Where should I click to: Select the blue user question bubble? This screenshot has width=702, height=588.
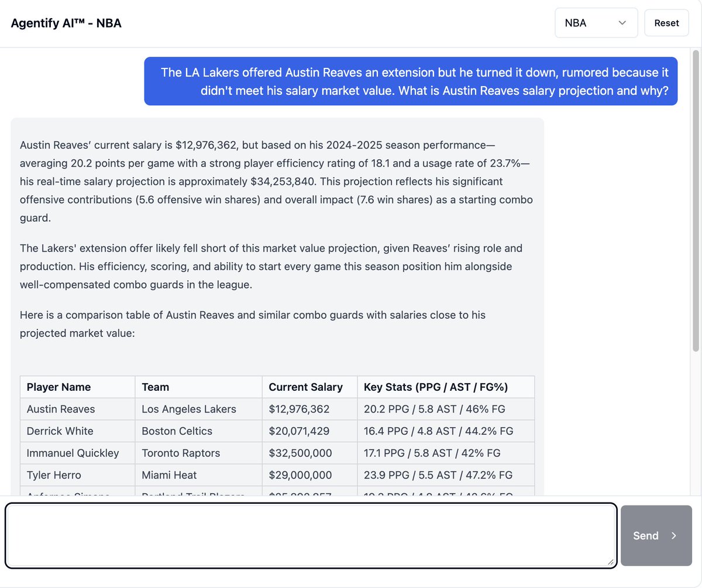[410, 81]
